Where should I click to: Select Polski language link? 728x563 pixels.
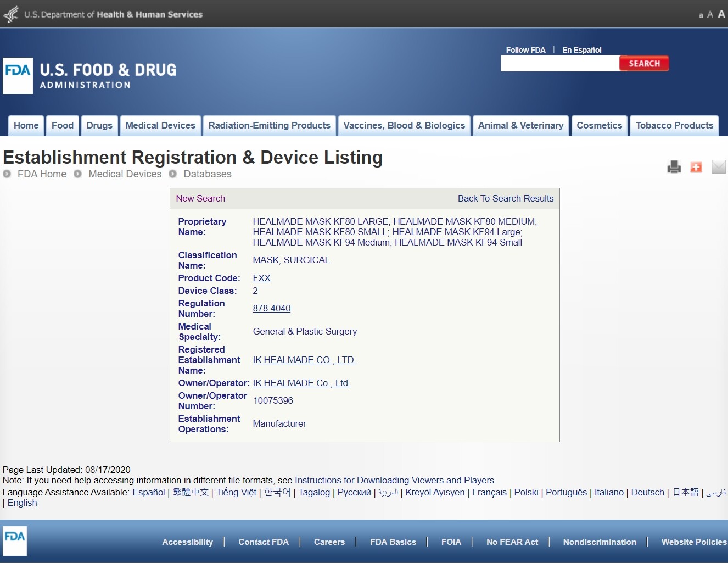coord(526,493)
